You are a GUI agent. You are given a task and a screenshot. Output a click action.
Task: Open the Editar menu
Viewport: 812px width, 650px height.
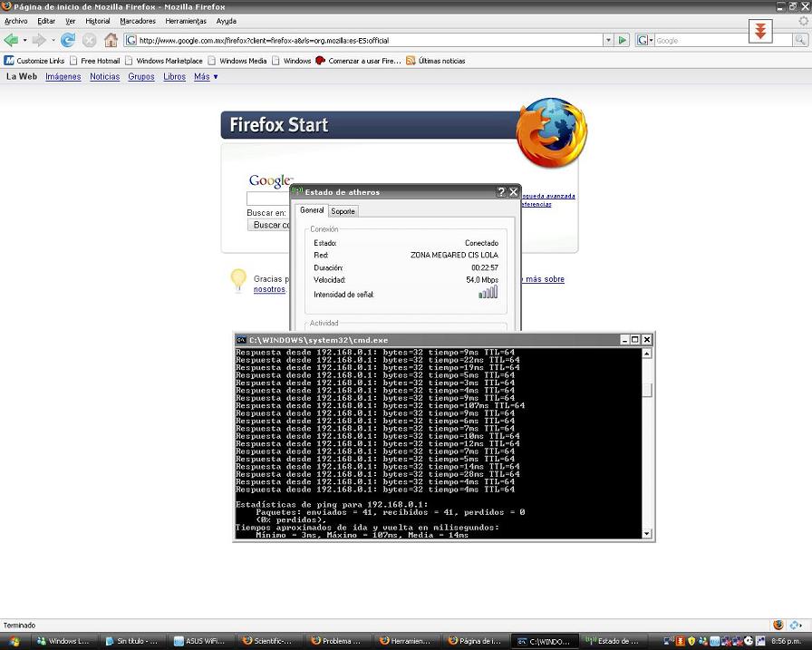point(46,21)
